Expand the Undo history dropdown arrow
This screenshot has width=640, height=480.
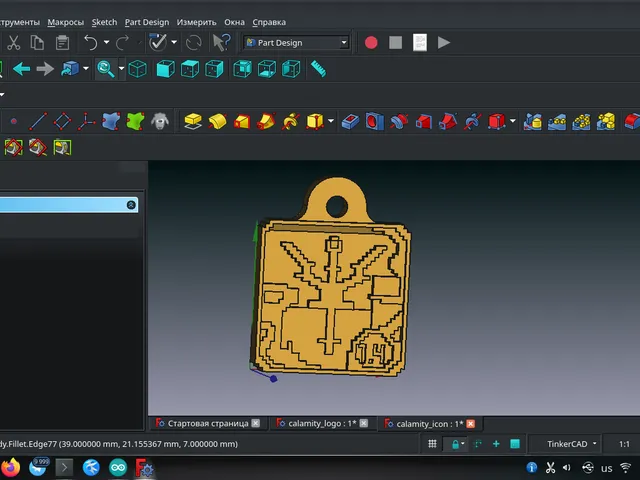pyautogui.click(x=107, y=42)
